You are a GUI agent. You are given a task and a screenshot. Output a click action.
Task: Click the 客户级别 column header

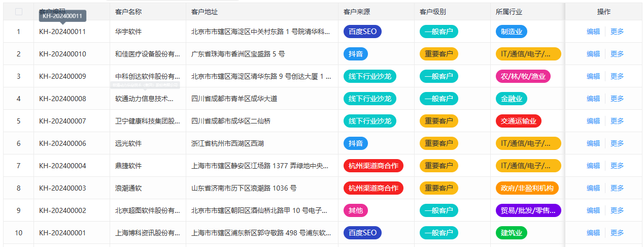coord(432,12)
